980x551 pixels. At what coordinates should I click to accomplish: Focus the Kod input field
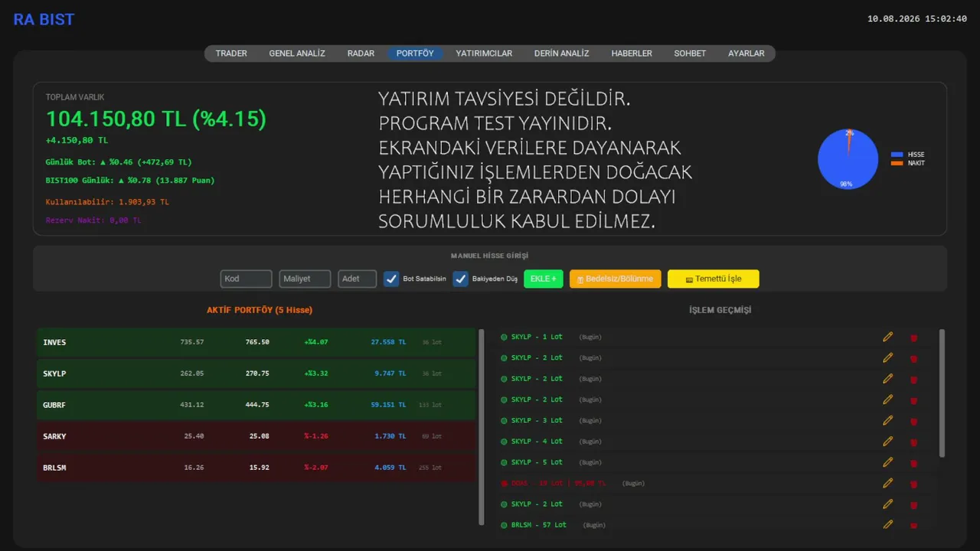coord(246,279)
